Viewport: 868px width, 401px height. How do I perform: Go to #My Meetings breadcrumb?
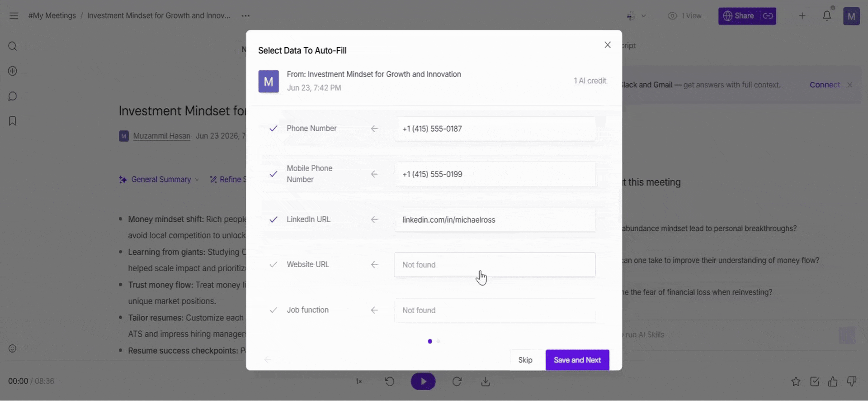(x=52, y=16)
